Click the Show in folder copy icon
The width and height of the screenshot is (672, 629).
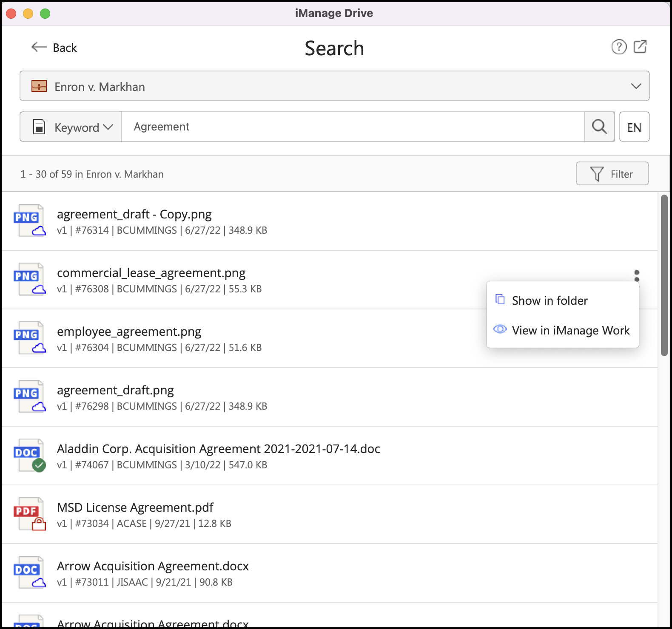point(500,300)
